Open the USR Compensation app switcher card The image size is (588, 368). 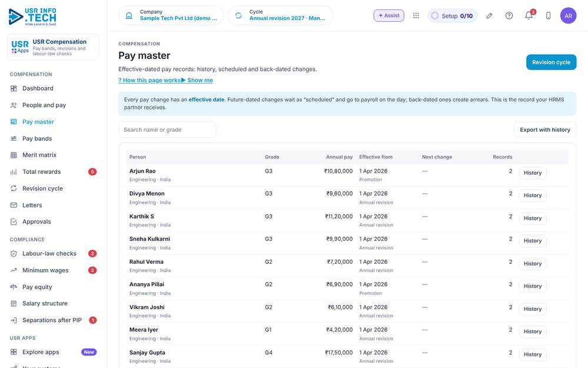(x=54, y=47)
